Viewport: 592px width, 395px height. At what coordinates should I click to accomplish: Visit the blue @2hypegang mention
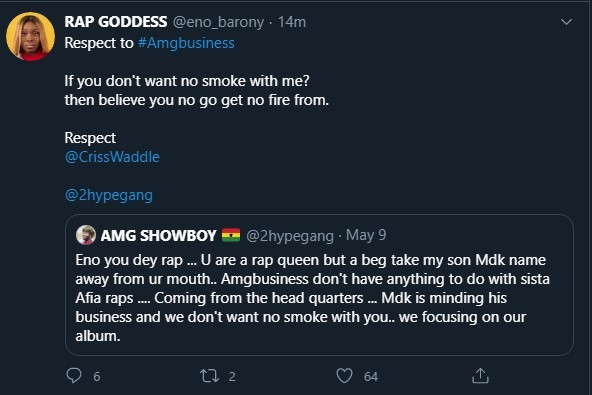click(x=109, y=195)
